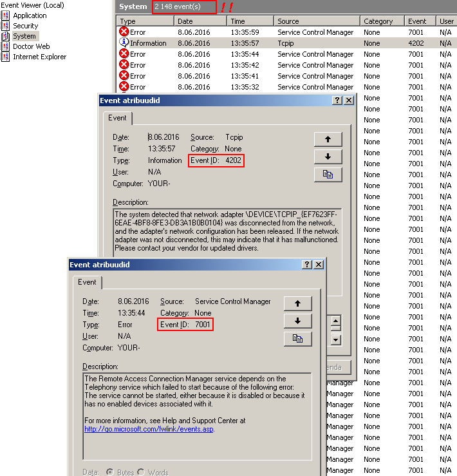The image size is (457, 476).
Task: Copy event details in the Tcpip dialog
Action: [x=328, y=175]
